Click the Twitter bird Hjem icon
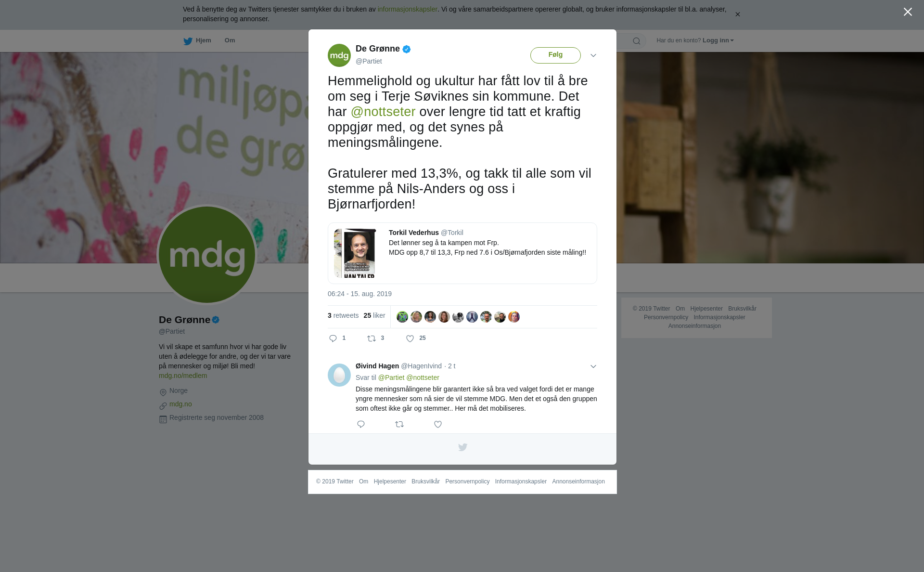 [x=188, y=41]
